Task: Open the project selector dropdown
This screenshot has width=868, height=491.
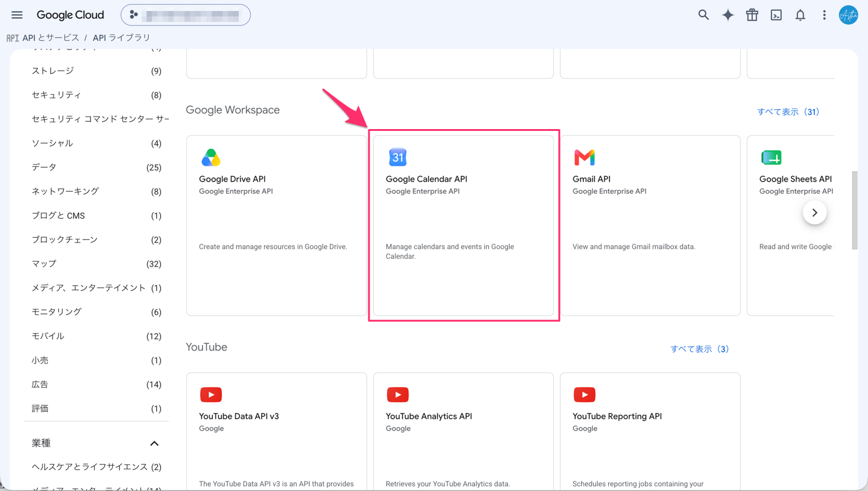Action: [186, 15]
